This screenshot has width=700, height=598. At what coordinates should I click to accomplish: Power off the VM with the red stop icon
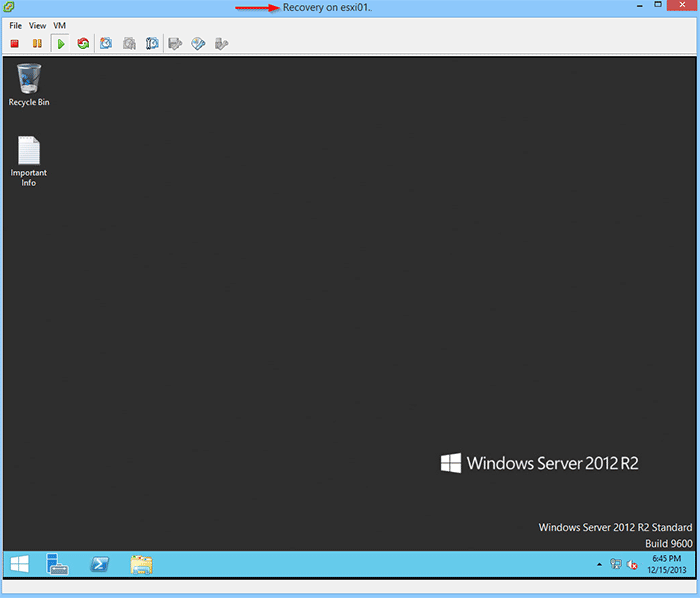[15, 43]
